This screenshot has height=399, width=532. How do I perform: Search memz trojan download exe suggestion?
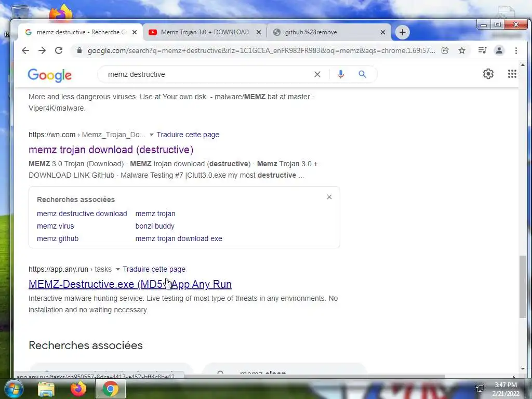(x=179, y=239)
